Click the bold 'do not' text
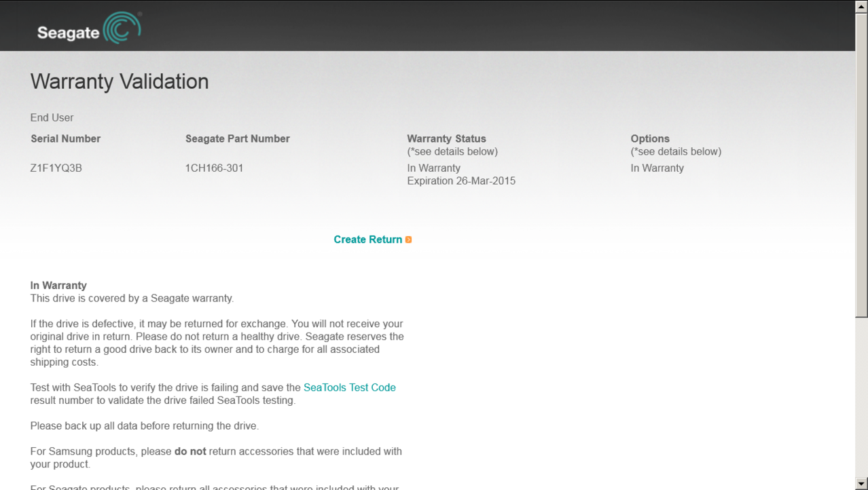Viewport: 868px width, 490px height. tap(190, 451)
